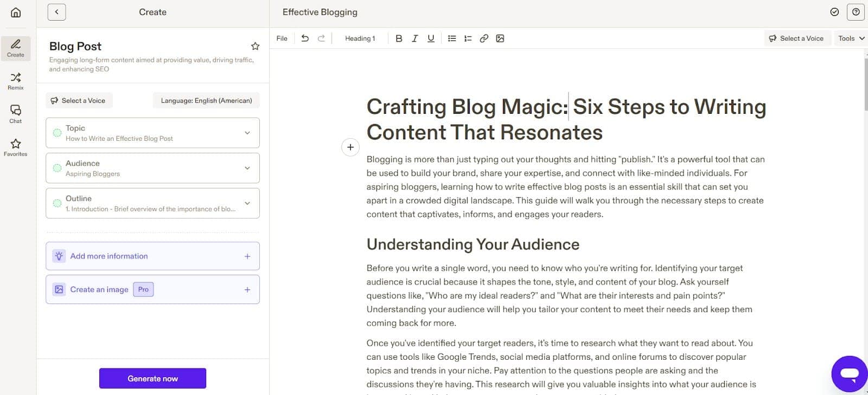
Task: Click the Blog Post panel title
Action: (x=75, y=46)
